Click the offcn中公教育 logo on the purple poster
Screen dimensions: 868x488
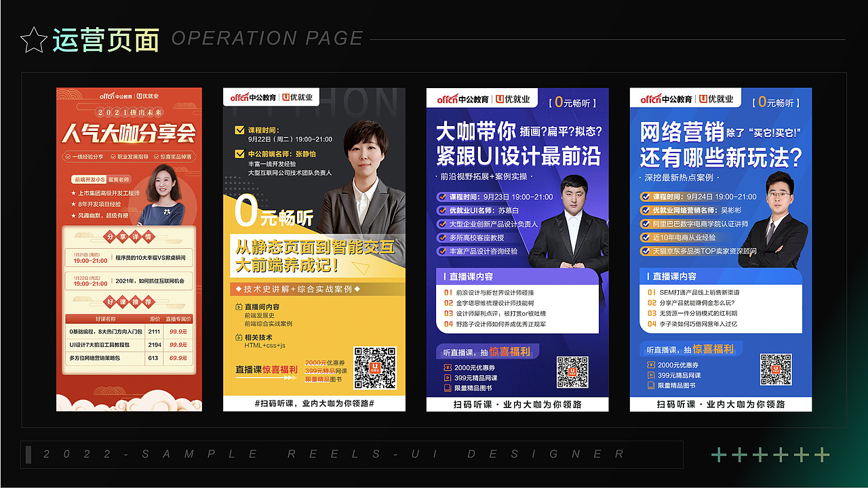[x=462, y=99]
